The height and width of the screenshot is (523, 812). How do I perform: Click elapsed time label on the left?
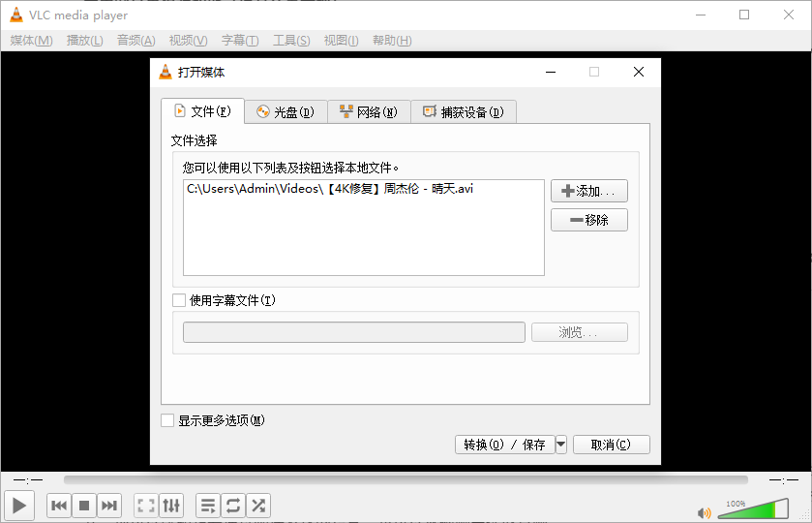pyautogui.click(x=28, y=480)
